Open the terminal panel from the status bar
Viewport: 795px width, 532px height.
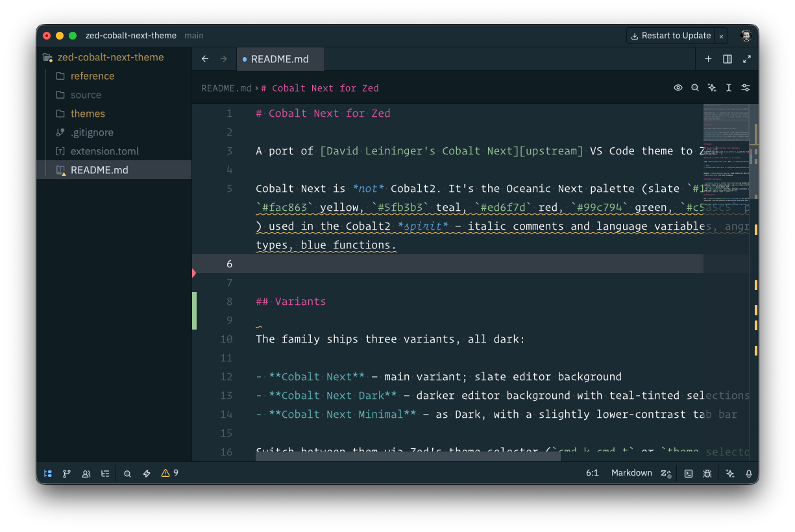pyautogui.click(x=688, y=474)
